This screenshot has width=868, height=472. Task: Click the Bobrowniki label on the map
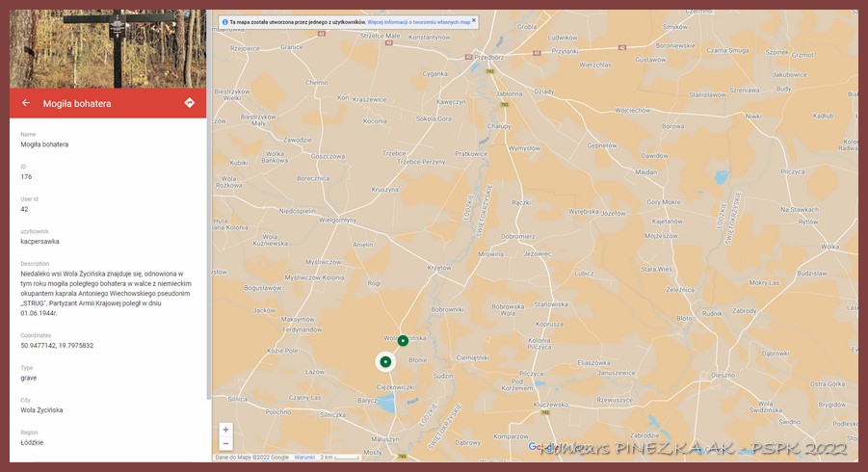coord(447,309)
